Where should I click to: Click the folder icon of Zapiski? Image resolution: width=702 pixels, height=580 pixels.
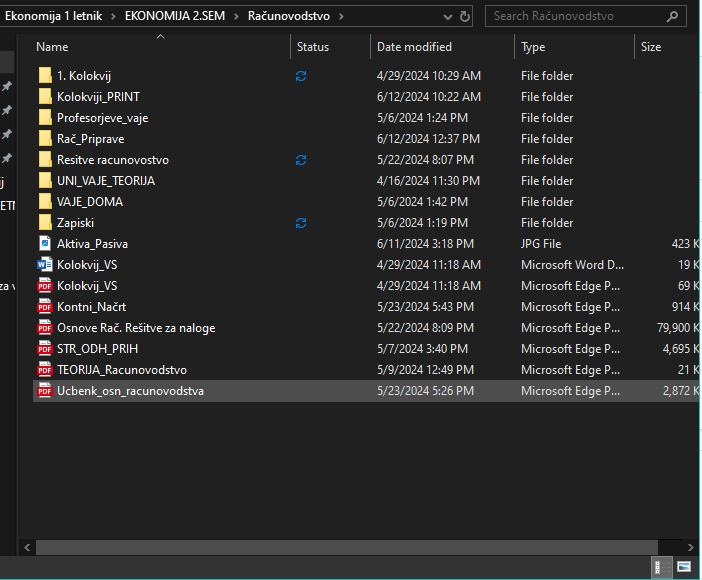[x=44, y=223]
